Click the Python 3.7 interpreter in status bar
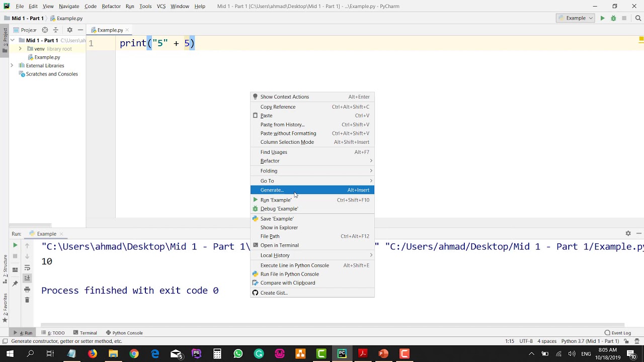The height and width of the screenshot is (362, 644). pyautogui.click(x=590, y=341)
